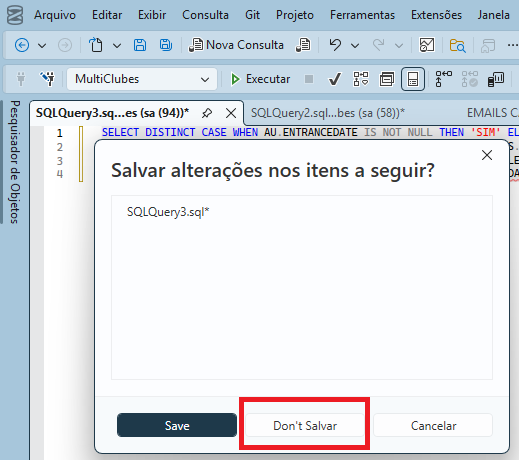Screen dimensions: 519x460
Task: Click the query options window icon
Action: [x=387, y=79]
